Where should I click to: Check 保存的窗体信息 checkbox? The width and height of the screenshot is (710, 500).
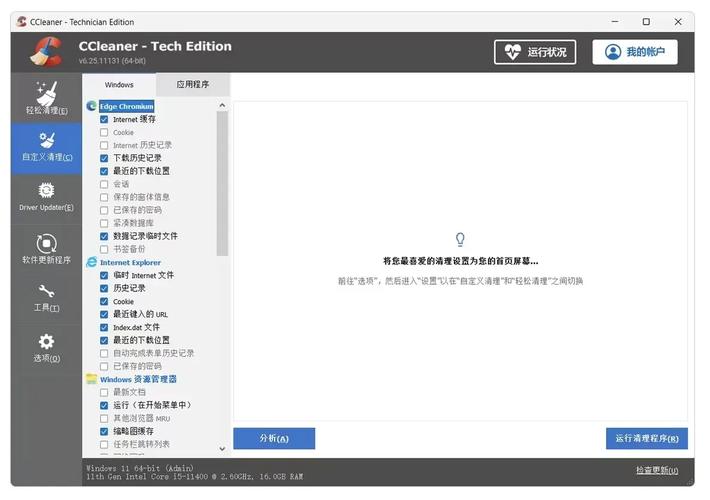(x=104, y=197)
